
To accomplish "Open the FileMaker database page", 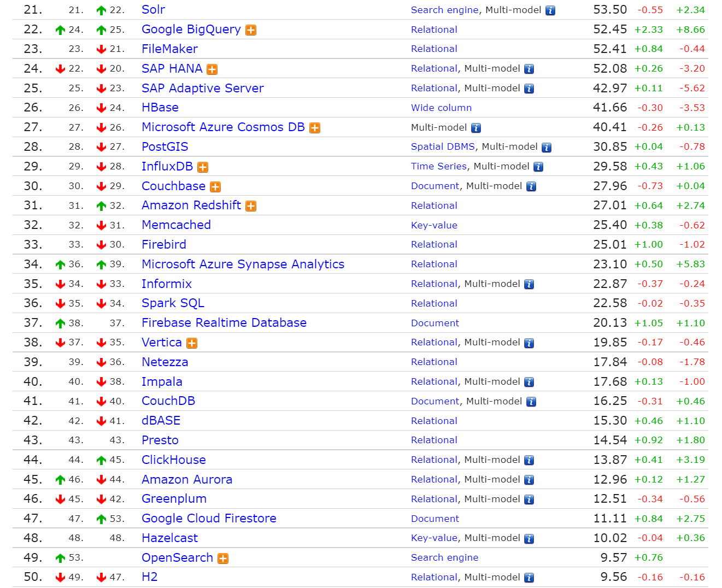I will [x=169, y=49].
